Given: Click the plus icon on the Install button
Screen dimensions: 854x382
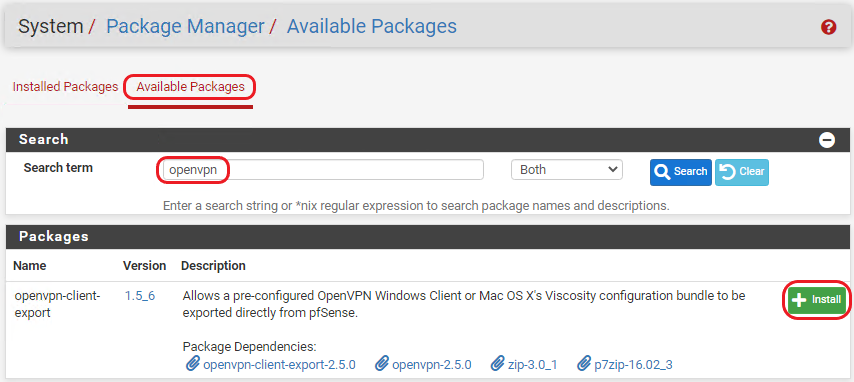Looking at the screenshot, I should click(798, 300).
